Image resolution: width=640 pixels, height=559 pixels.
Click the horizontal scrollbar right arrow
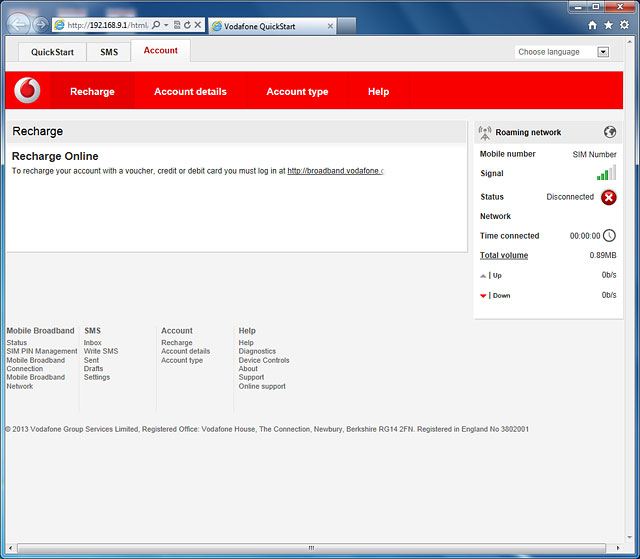click(x=618, y=548)
